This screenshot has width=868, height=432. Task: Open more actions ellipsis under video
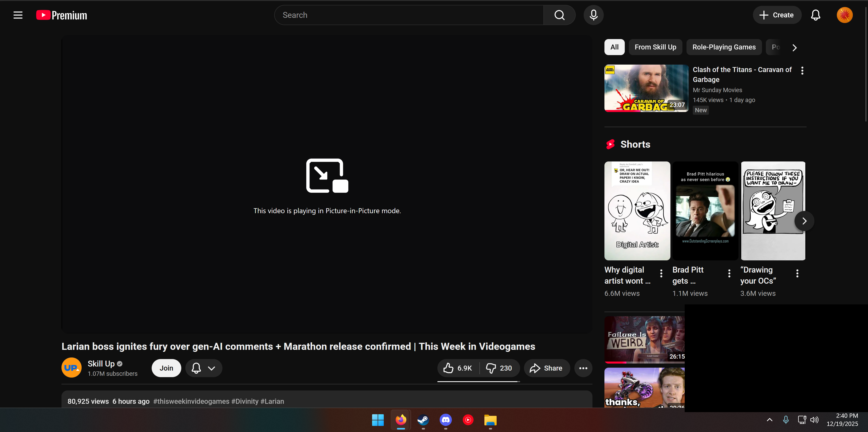pyautogui.click(x=583, y=368)
